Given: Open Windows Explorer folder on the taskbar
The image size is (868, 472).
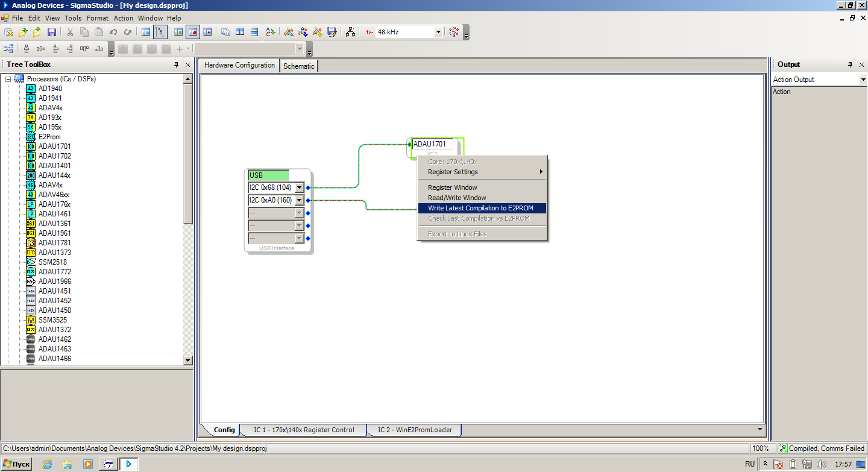Looking at the screenshot, I should (x=68, y=464).
